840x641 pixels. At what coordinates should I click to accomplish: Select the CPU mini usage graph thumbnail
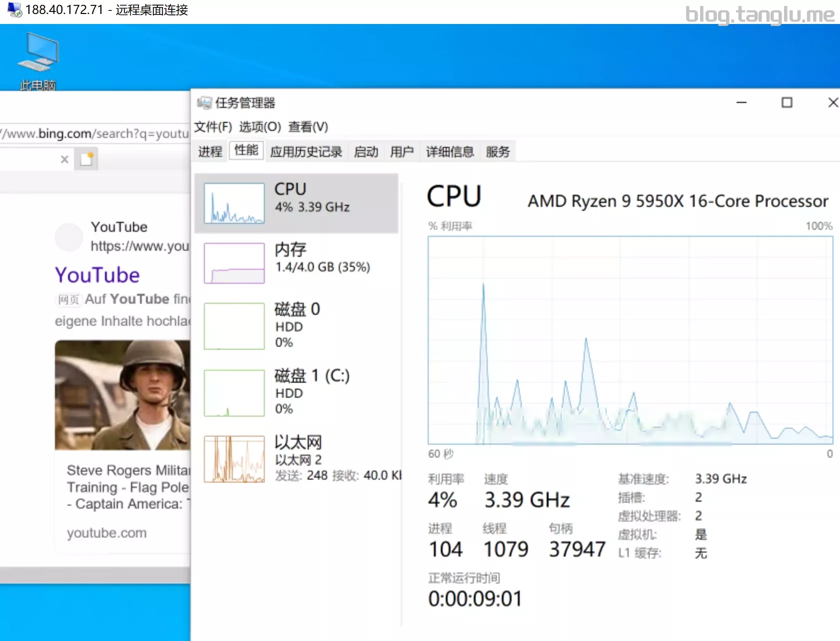234,203
